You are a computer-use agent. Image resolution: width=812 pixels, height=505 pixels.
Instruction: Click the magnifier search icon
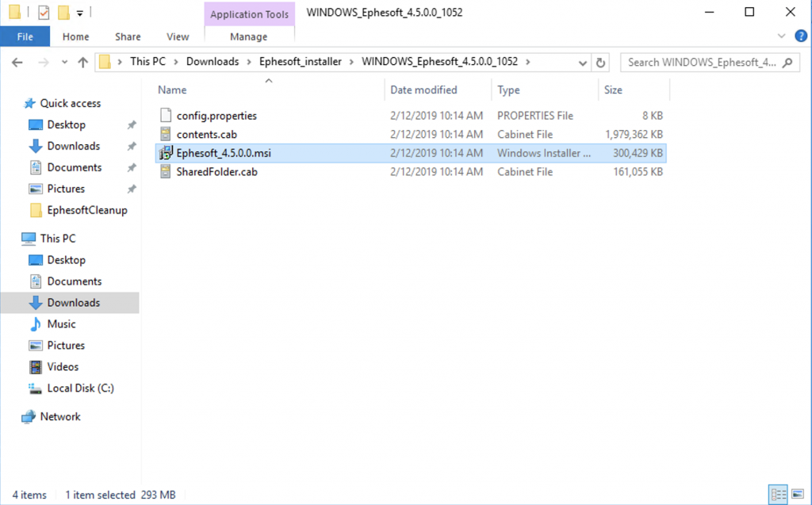pos(787,63)
